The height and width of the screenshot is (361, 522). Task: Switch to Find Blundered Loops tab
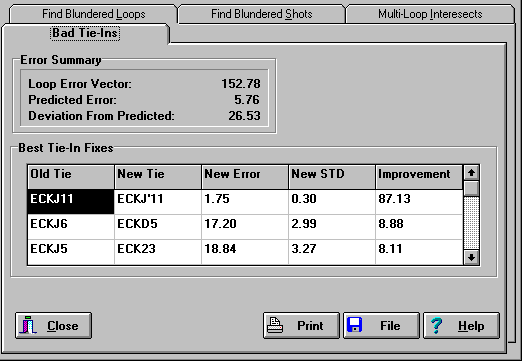click(x=93, y=14)
